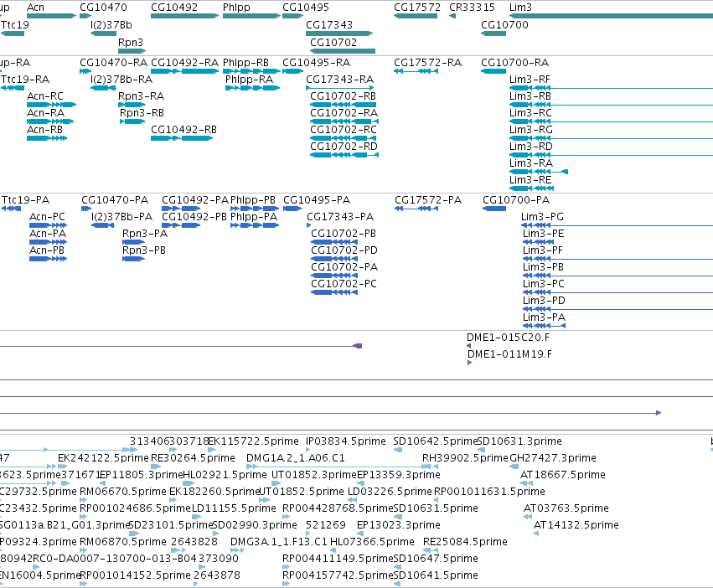This screenshot has width=713, height=588.
Task: Select feature 521269
Action: click(x=326, y=525)
